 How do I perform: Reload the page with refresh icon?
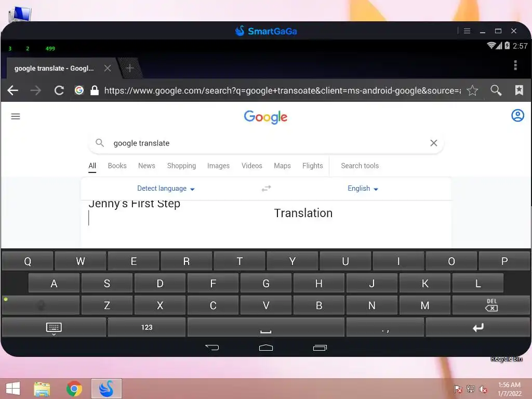point(59,90)
